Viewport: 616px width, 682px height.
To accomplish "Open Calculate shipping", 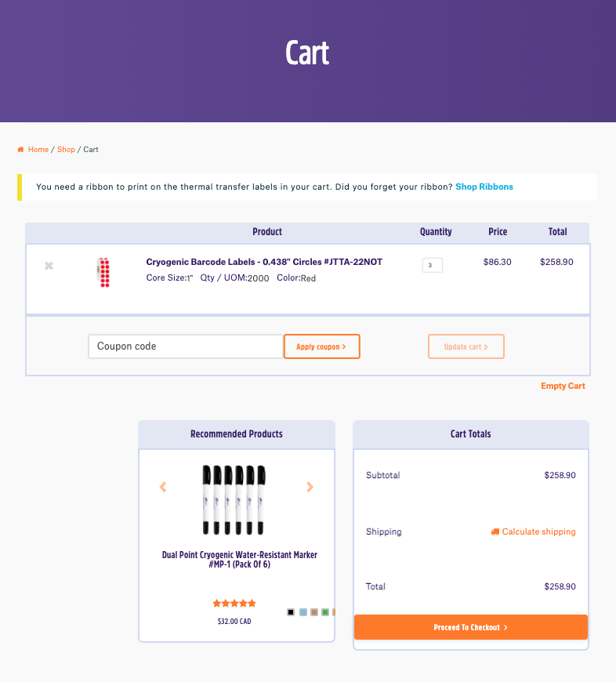I will tap(538, 531).
